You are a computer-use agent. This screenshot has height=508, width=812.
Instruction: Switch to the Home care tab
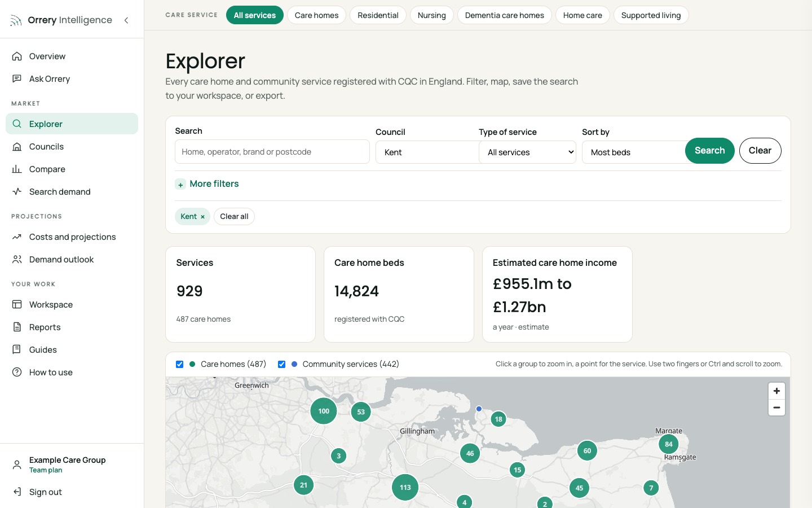tap(582, 15)
